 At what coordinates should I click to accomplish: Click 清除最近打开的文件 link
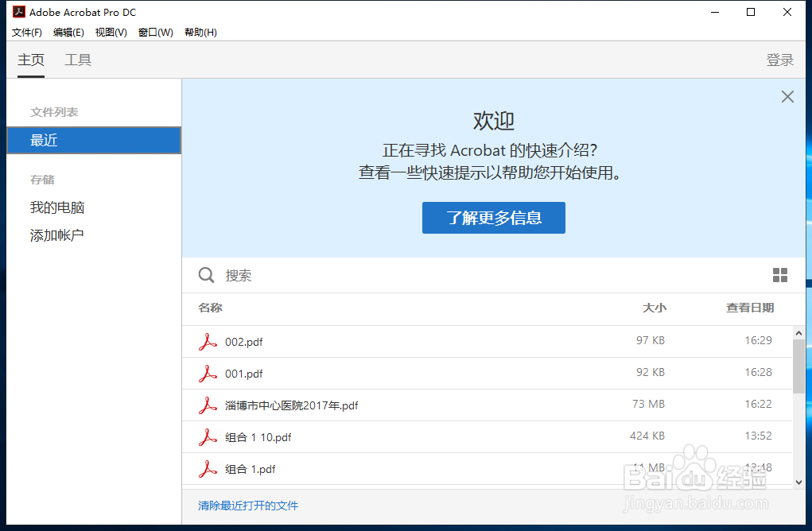pyautogui.click(x=248, y=506)
